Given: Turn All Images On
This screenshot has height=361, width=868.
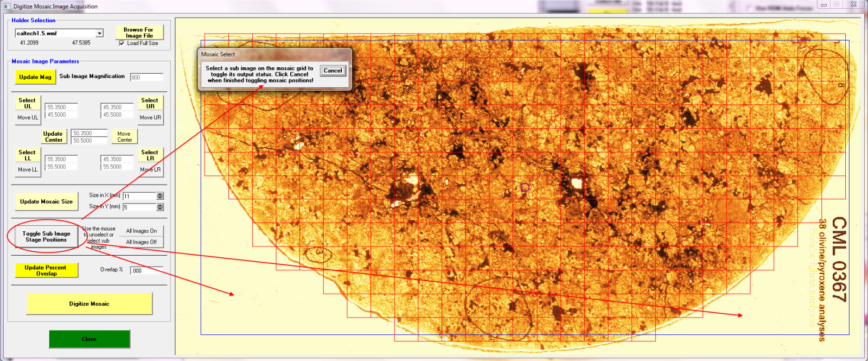Looking at the screenshot, I should [x=141, y=231].
